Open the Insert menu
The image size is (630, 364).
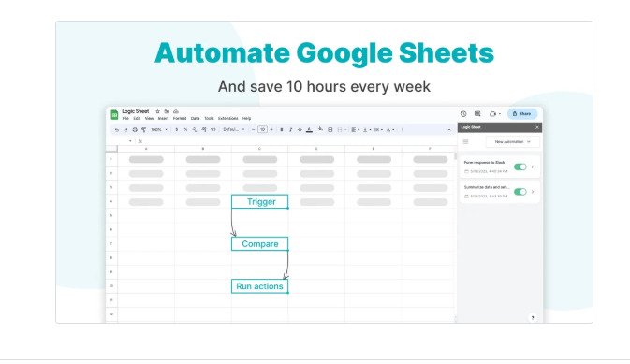tap(163, 119)
